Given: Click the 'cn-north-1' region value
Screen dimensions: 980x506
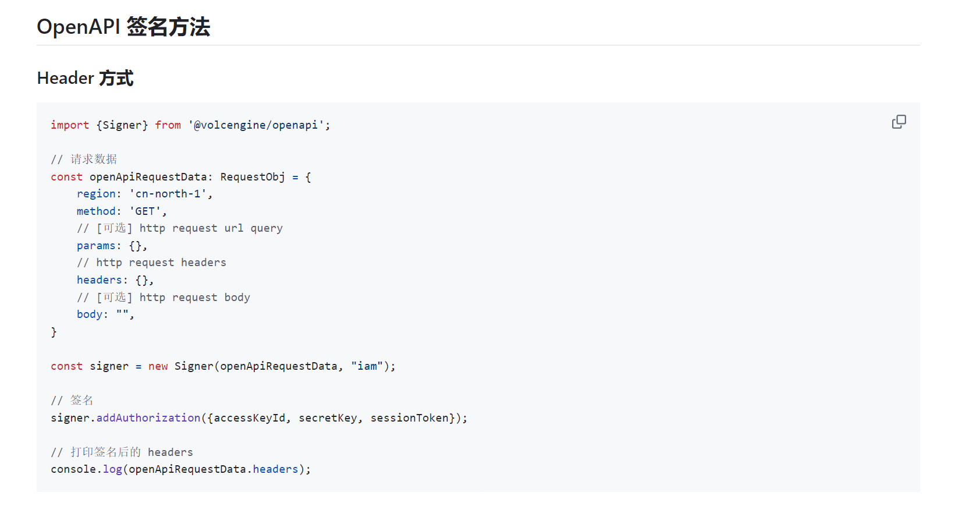Looking at the screenshot, I should pos(168,194).
